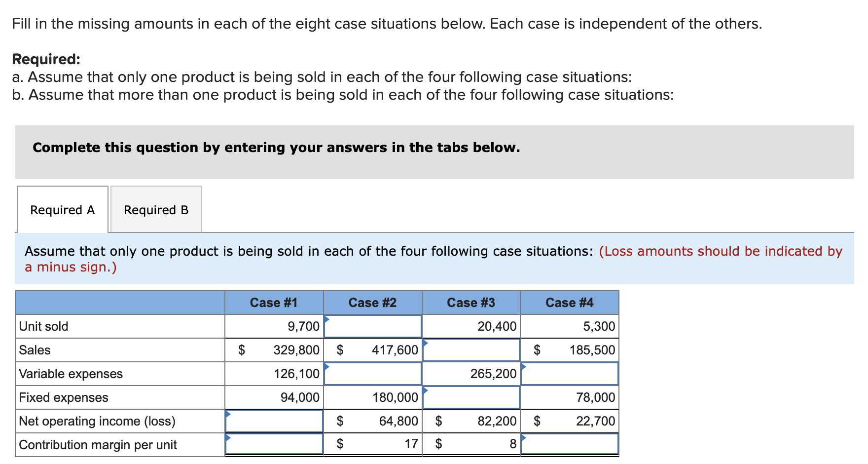The height and width of the screenshot is (464, 868).
Task: Switch to the Required B tab
Action: click(156, 210)
